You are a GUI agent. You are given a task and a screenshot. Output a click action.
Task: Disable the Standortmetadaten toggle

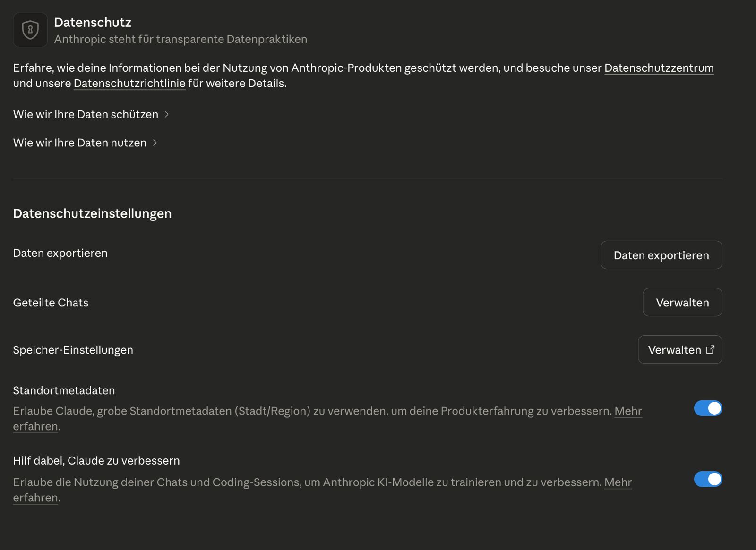point(707,408)
